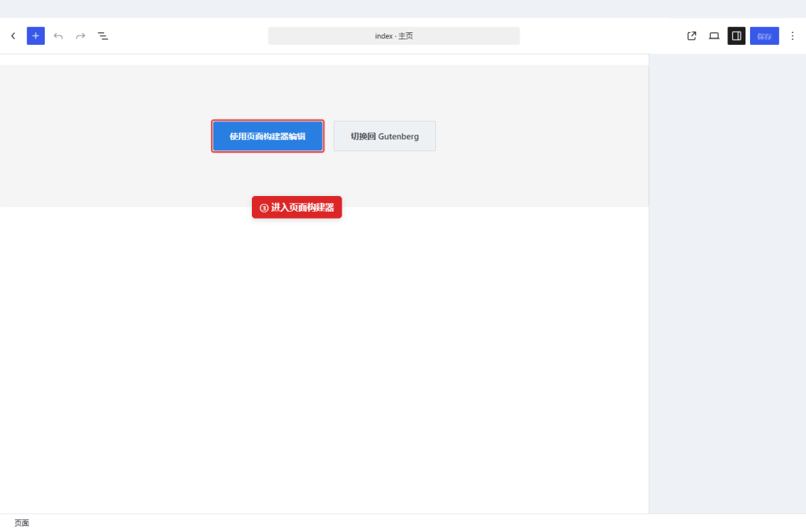Click the empty grey sidebar panel on right

click(x=727, y=283)
